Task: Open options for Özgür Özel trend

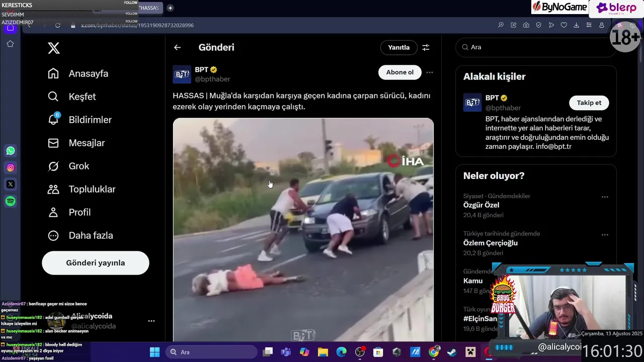Action: [605, 197]
